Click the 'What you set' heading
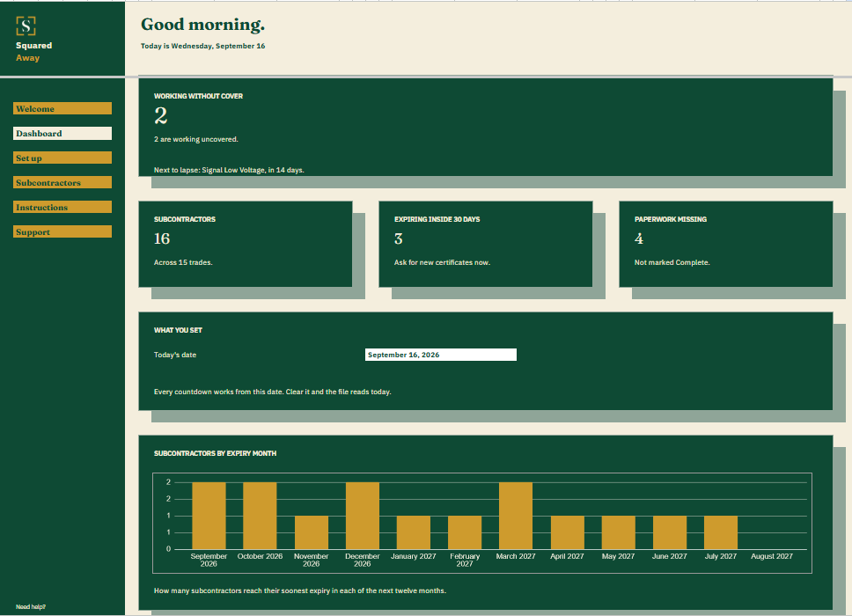The height and width of the screenshot is (616, 852). tap(178, 330)
